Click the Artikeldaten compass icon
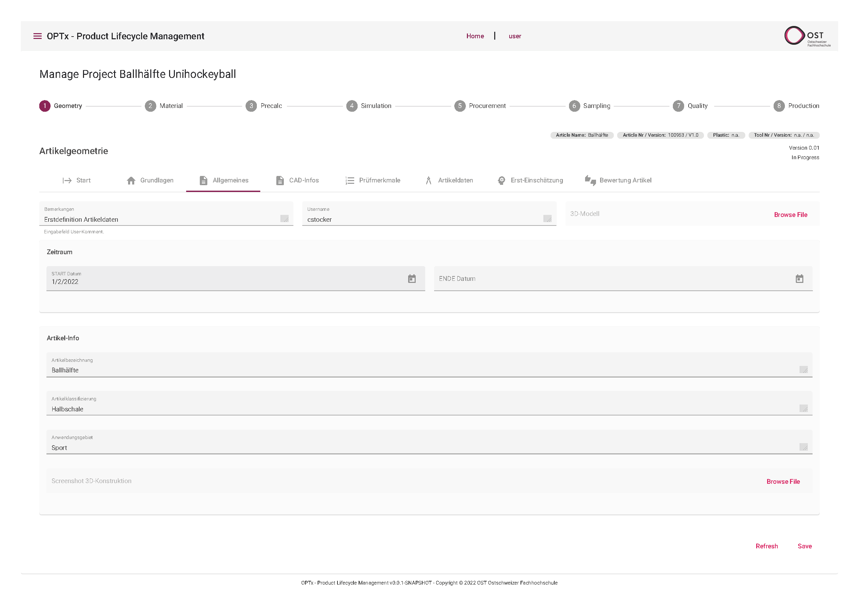This screenshot has height=616, width=859. pyautogui.click(x=428, y=180)
